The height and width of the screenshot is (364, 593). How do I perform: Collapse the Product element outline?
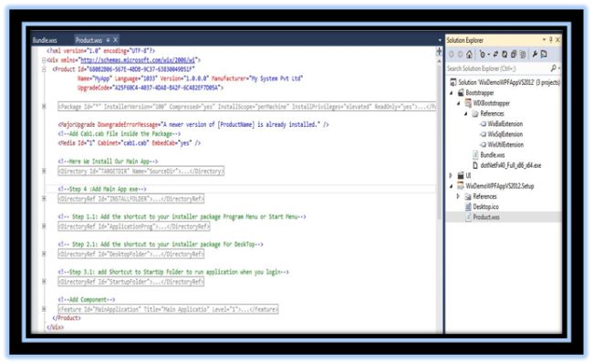pyautogui.click(x=44, y=69)
